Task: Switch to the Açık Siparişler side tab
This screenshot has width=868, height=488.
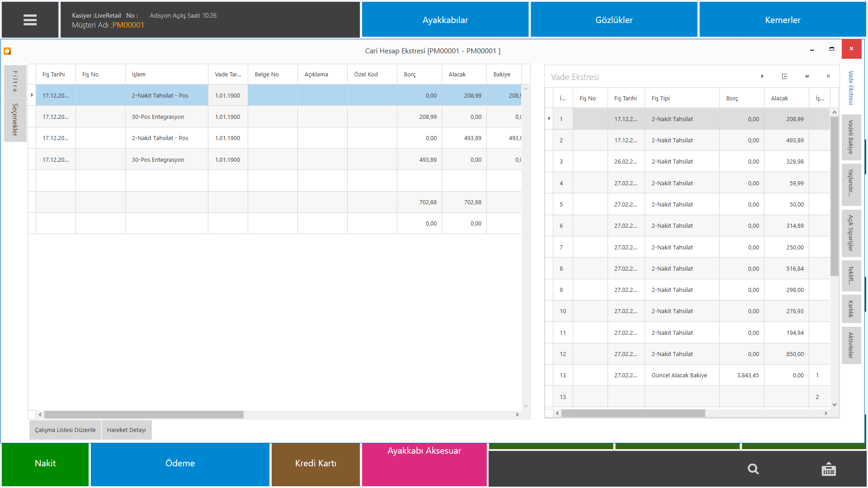Action: point(851,233)
